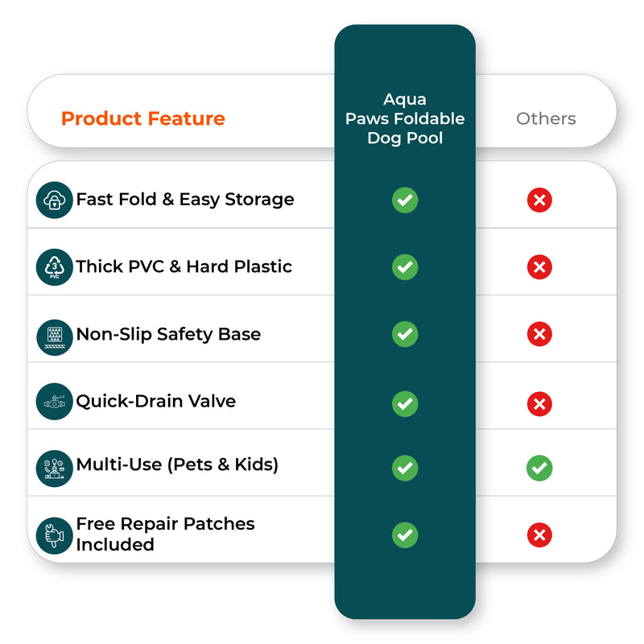Click the Free Repair Patches Included text
The height and width of the screenshot is (644, 644).
tap(165, 534)
